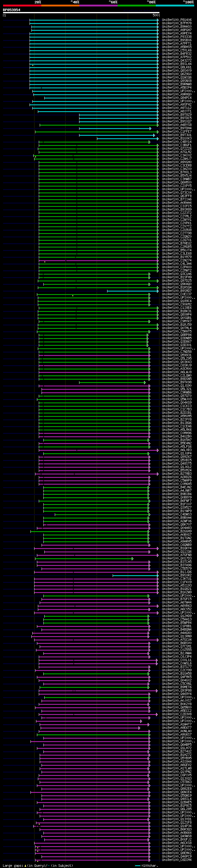Select the red 20% identity legend segment
Screen dimensions: 197x868
22,6
